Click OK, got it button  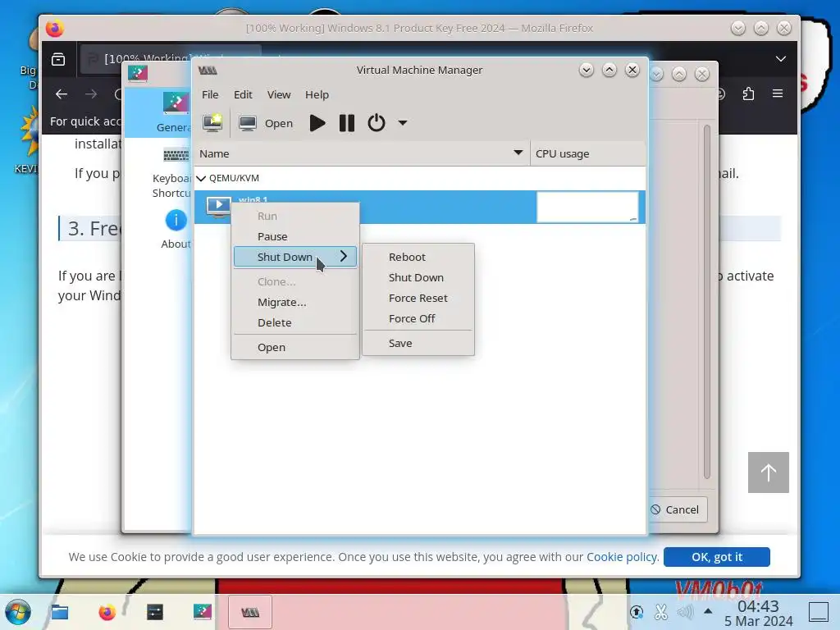coord(717,557)
